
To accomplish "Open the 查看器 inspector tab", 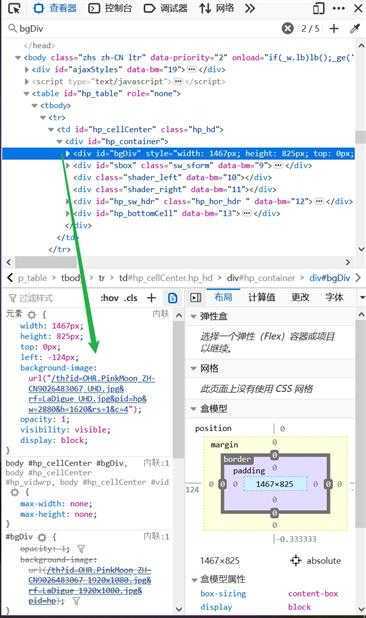I will point(55,8).
